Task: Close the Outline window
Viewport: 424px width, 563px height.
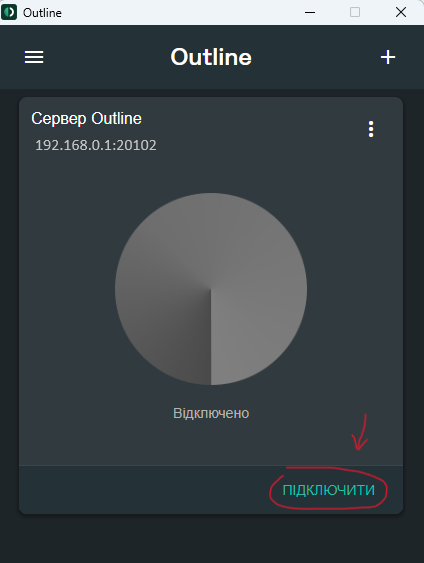Action: pyautogui.click(x=401, y=12)
